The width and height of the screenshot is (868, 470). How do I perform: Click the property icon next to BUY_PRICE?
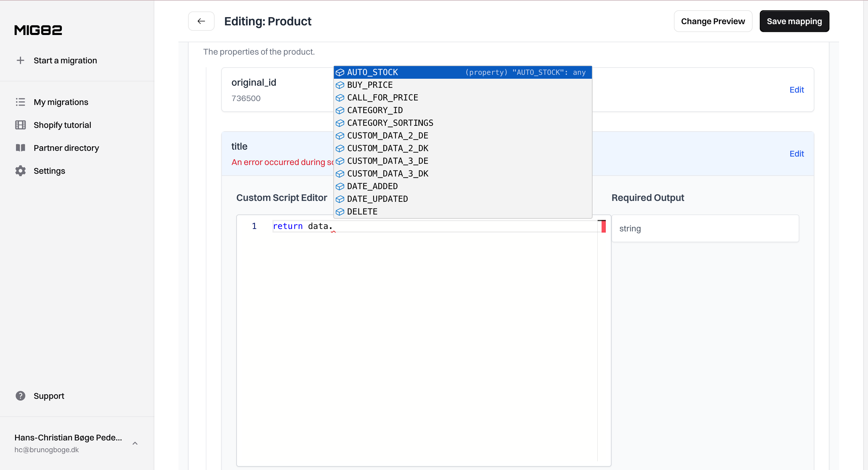tap(340, 85)
